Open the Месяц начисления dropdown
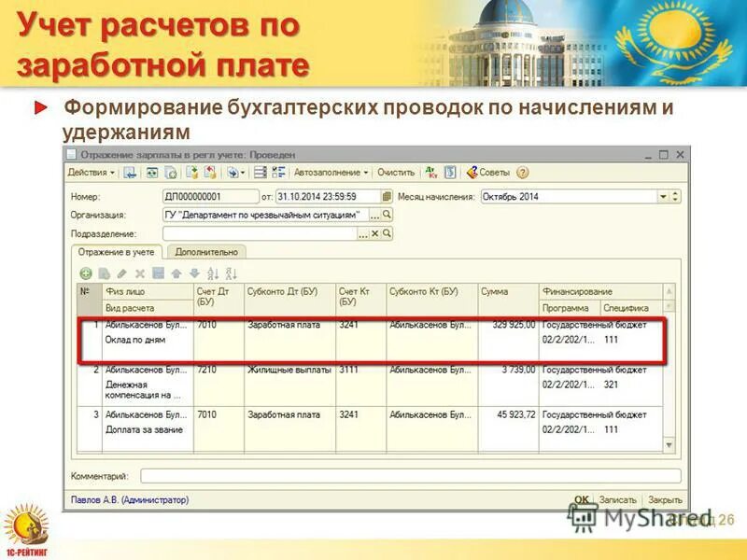The image size is (747, 560). 663,198
